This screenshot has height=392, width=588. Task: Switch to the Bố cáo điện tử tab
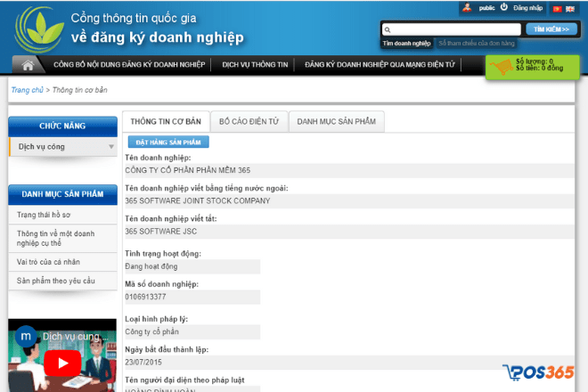click(249, 121)
